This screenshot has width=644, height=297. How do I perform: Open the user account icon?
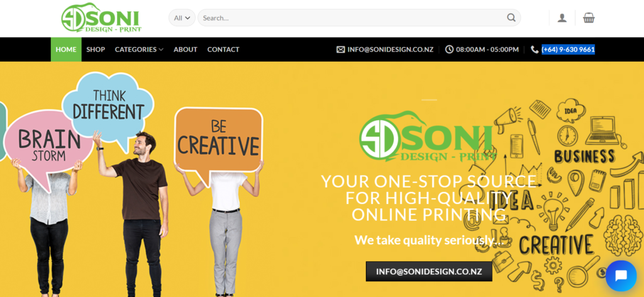[x=562, y=18]
